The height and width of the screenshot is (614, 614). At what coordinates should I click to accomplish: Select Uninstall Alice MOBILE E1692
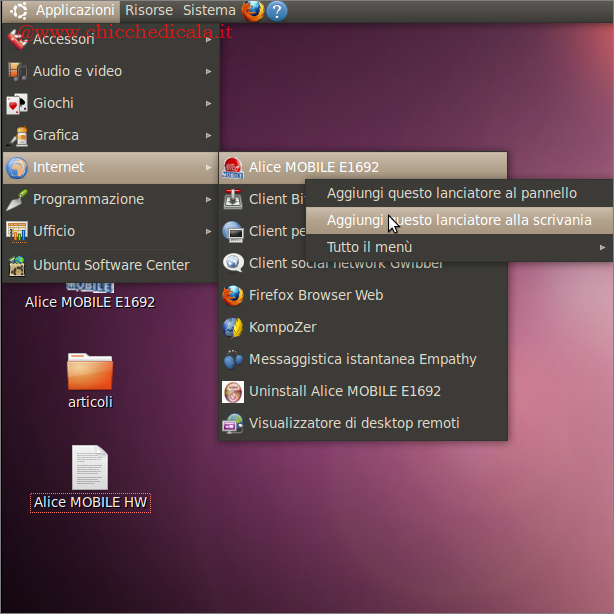point(344,391)
